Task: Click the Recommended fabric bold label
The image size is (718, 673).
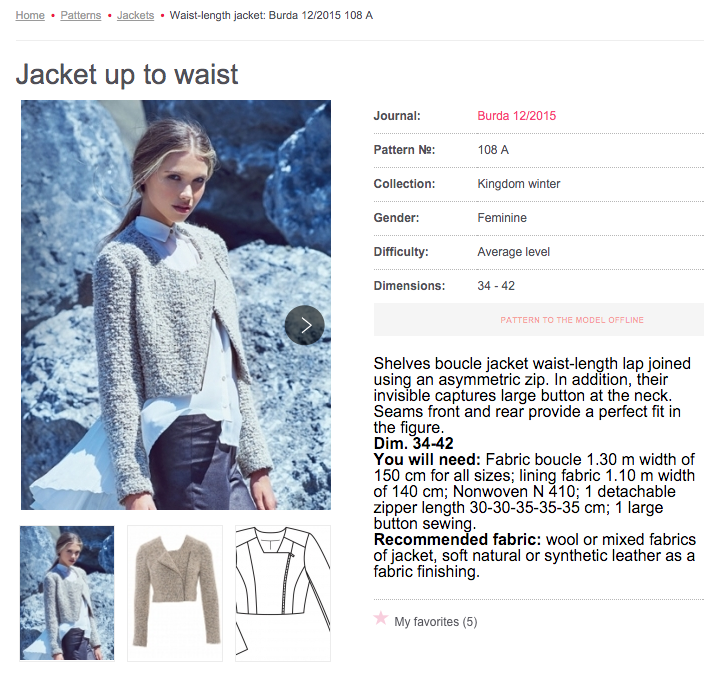Action: 457,539
